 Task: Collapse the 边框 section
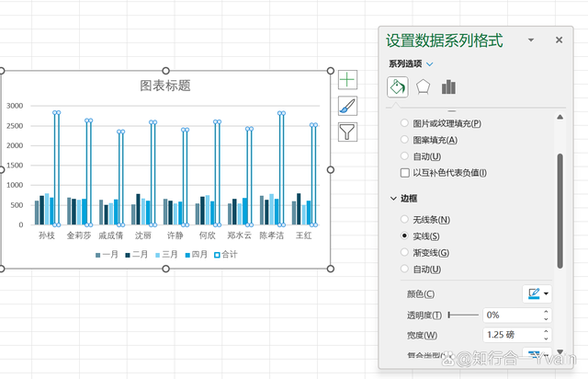[x=393, y=199]
